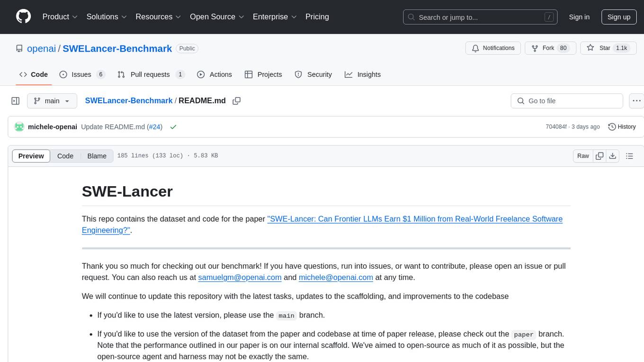
Task: Copy the README.md file path
Action: tap(237, 101)
